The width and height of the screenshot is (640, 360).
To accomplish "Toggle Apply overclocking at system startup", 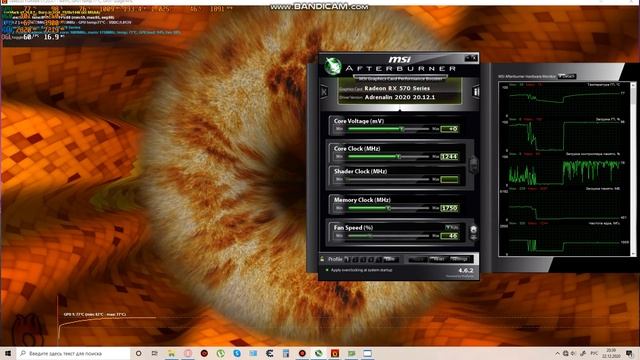I will tap(327, 270).
